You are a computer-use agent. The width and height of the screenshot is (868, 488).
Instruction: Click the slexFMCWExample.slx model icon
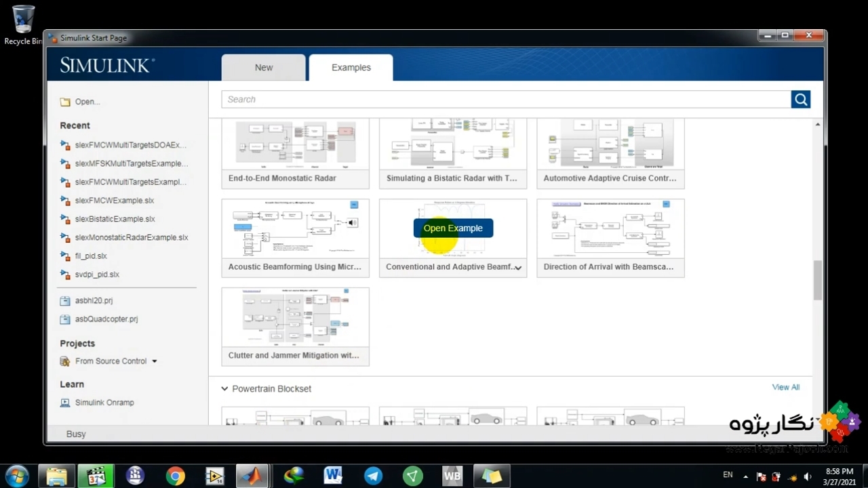[65, 201]
